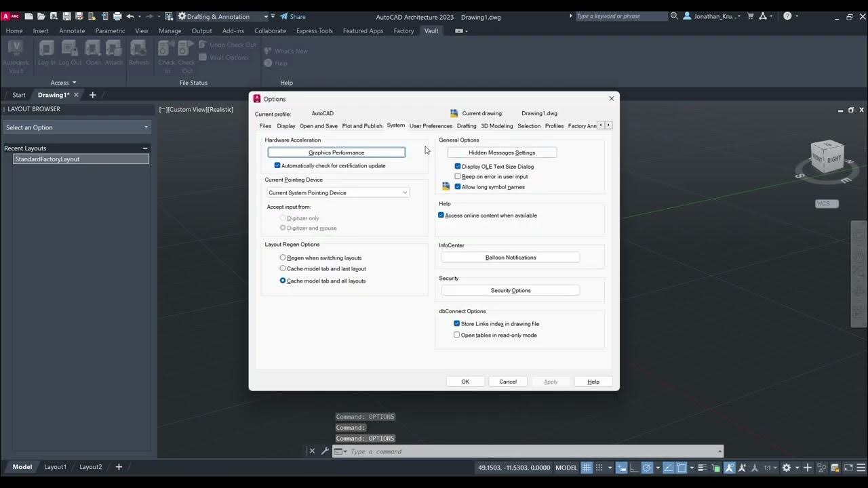Close the Drawing1 document tab
Screen dimensions: 868x488
point(76,95)
